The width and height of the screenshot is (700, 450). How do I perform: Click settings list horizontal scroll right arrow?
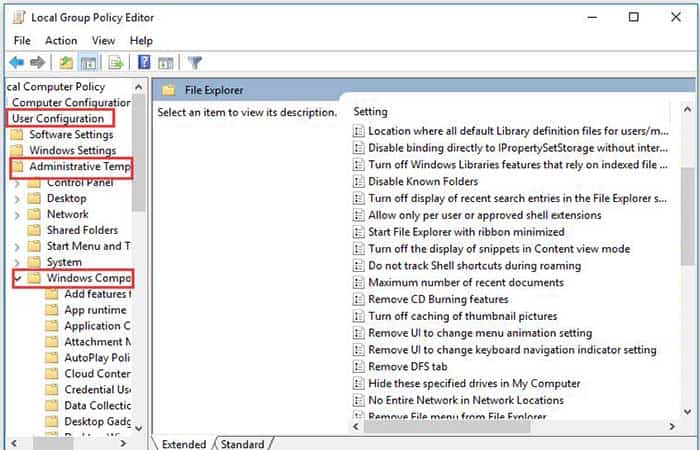(x=672, y=427)
